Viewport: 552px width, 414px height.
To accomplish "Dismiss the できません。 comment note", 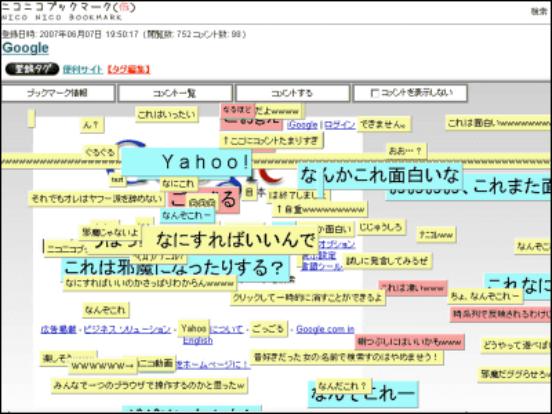I will tap(384, 124).
